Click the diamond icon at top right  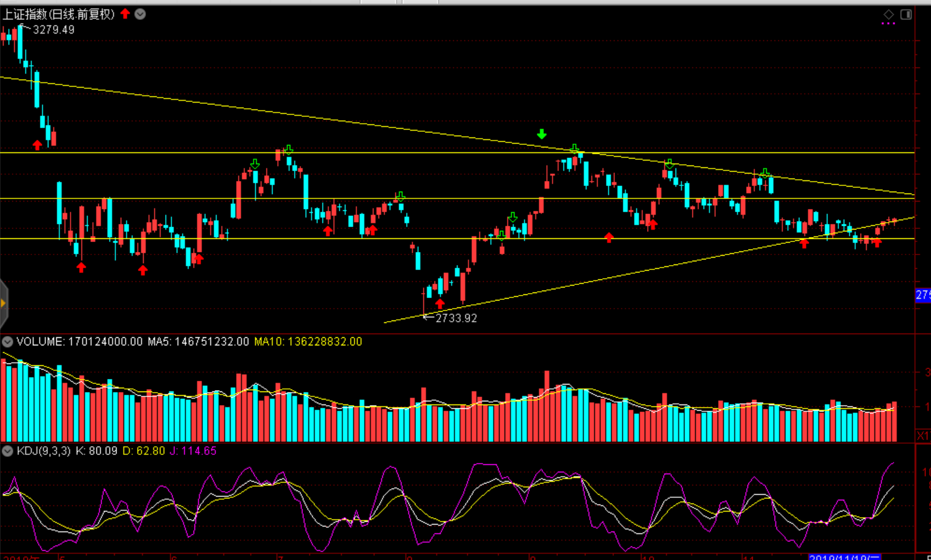(889, 14)
